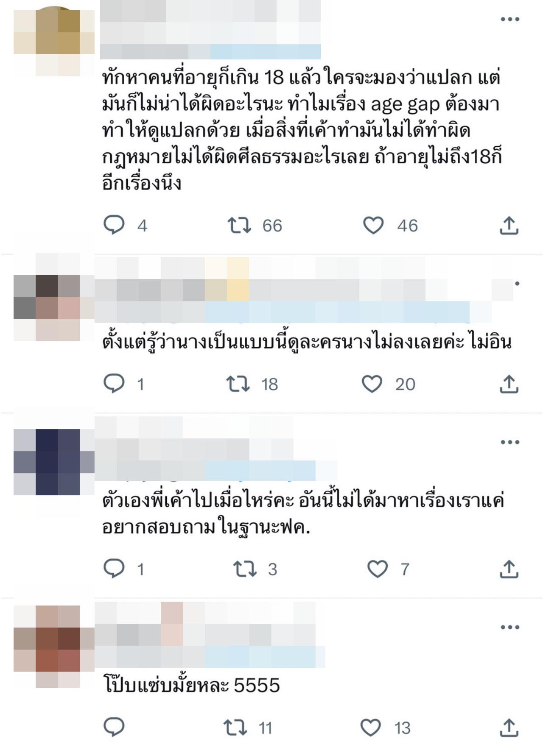
Task: Open more options on the first tweet
Action: point(510,19)
